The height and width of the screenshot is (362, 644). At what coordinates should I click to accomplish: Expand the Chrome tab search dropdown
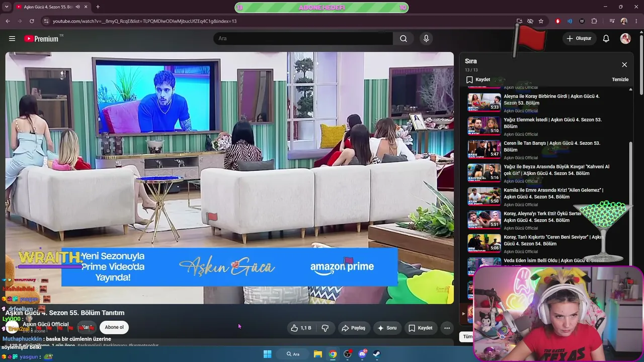pyautogui.click(x=6, y=7)
